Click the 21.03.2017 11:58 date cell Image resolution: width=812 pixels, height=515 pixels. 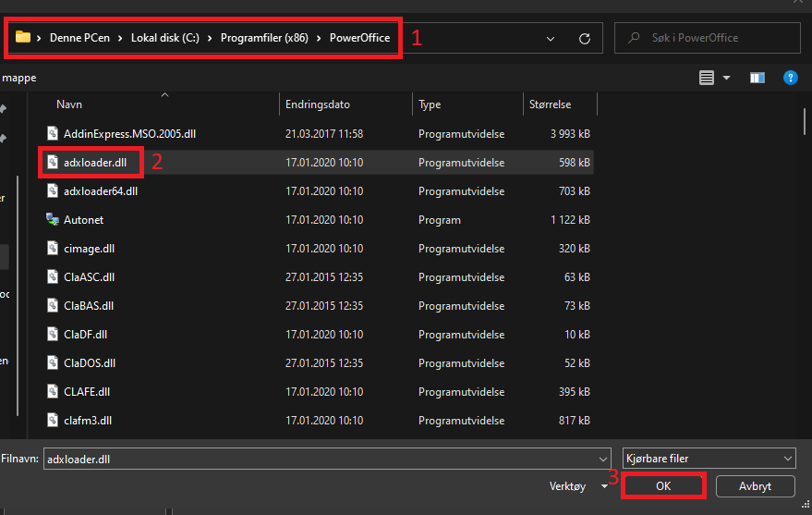324,134
